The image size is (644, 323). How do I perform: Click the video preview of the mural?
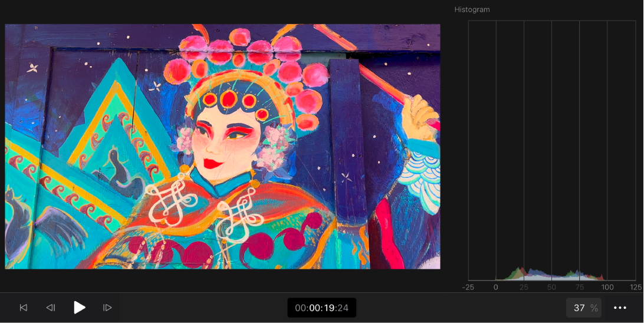pos(222,147)
